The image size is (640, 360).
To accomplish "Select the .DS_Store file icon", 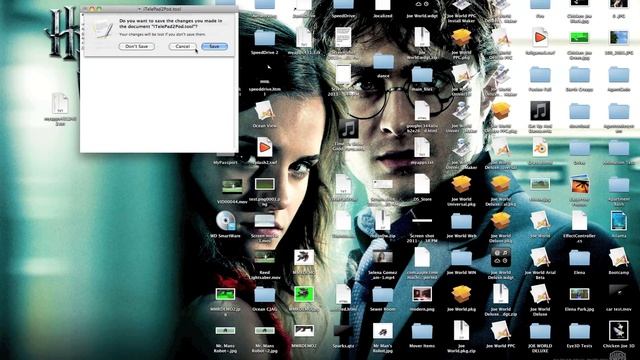I will click(422, 184).
